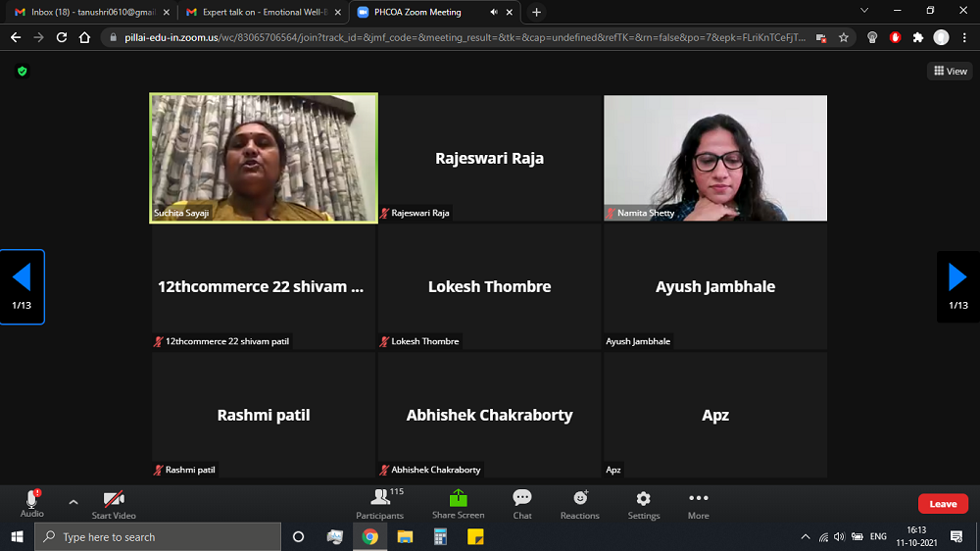Image resolution: width=980 pixels, height=551 pixels.
Task: Open Zoom meeting Settings
Action: click(x=643, y=504)
